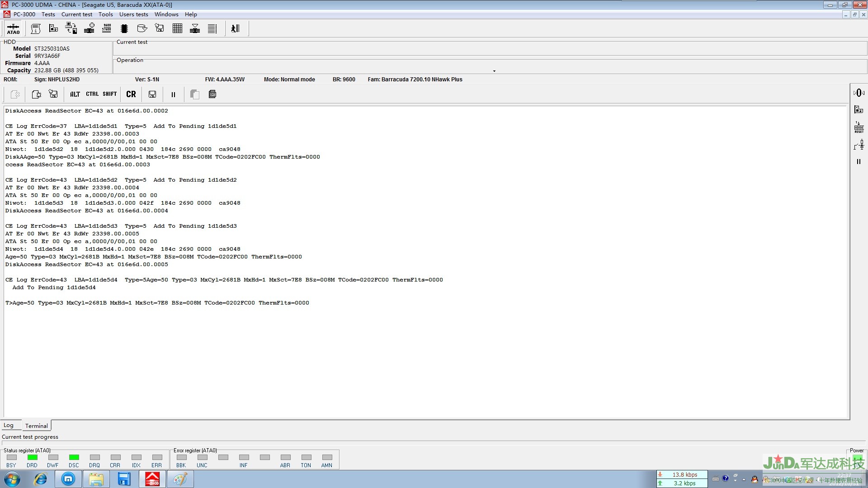Click the 'BR: 9600' baud rate text
The height and width of the screenshot is (488, 868).
click(x=344, y=80)
